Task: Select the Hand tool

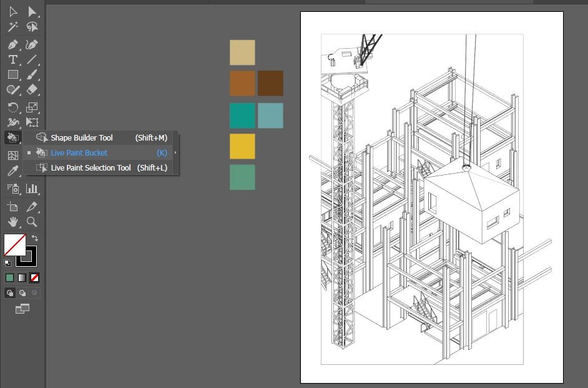Action: (x=12, y=222)
